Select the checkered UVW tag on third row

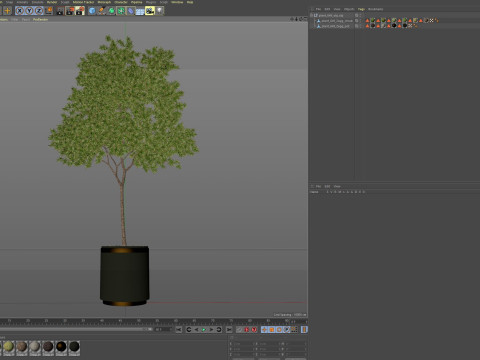click(410, 26)
